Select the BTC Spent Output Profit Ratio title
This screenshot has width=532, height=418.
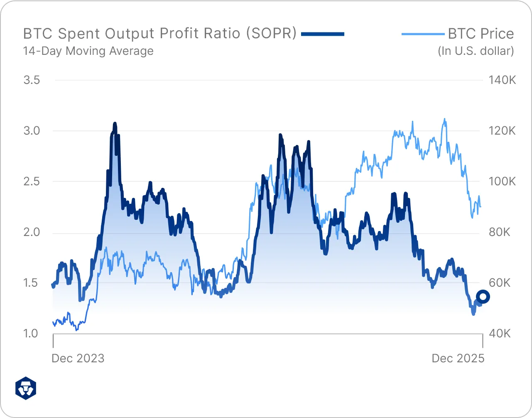[160, 33]
